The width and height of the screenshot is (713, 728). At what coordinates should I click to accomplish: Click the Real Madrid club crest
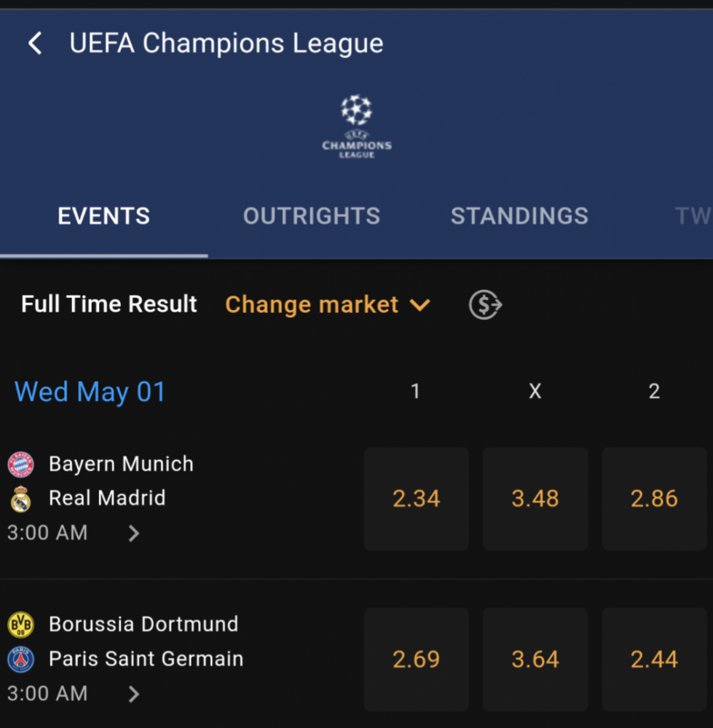click(21, 499)
